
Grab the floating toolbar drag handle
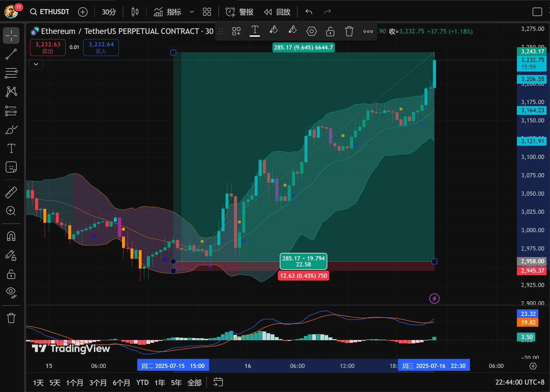[x=221, y=31]
